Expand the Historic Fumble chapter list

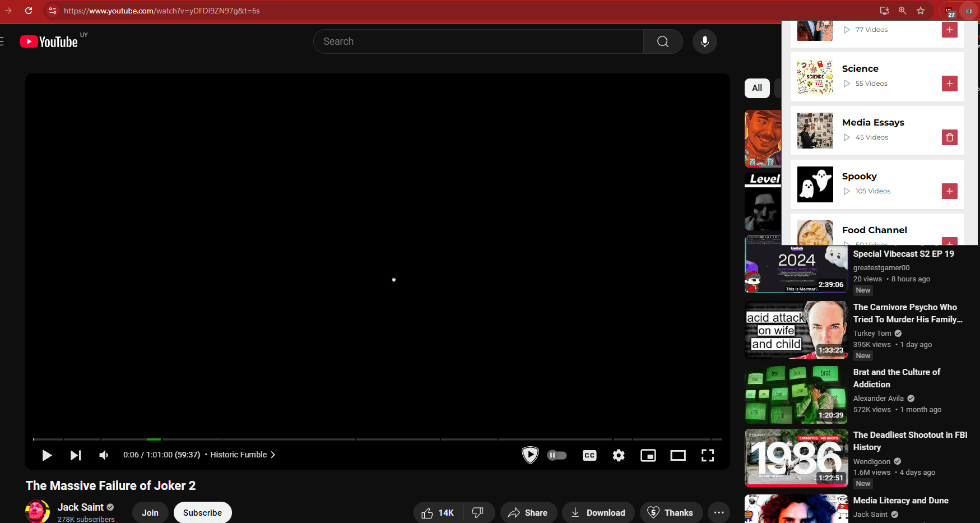pyautogui.click(x=243, y=455)
